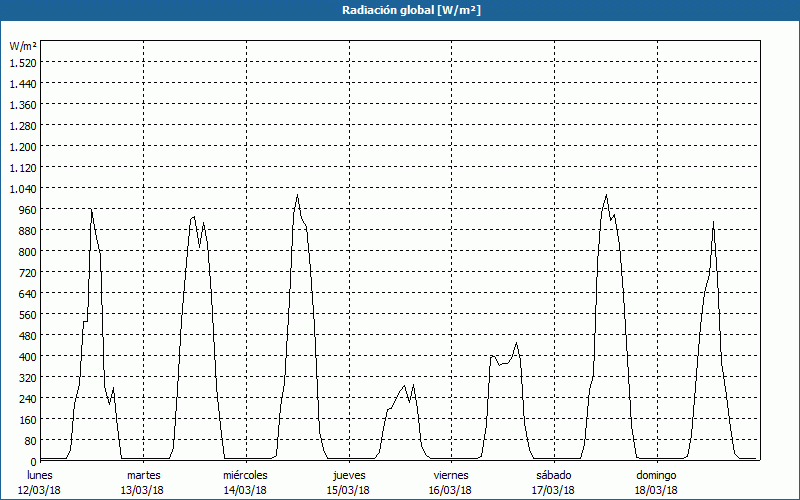The height and width of the screenshot is (500, 800).
Task: Click the Wednesday radiation peak near 1.000
Action: (297, 195)
